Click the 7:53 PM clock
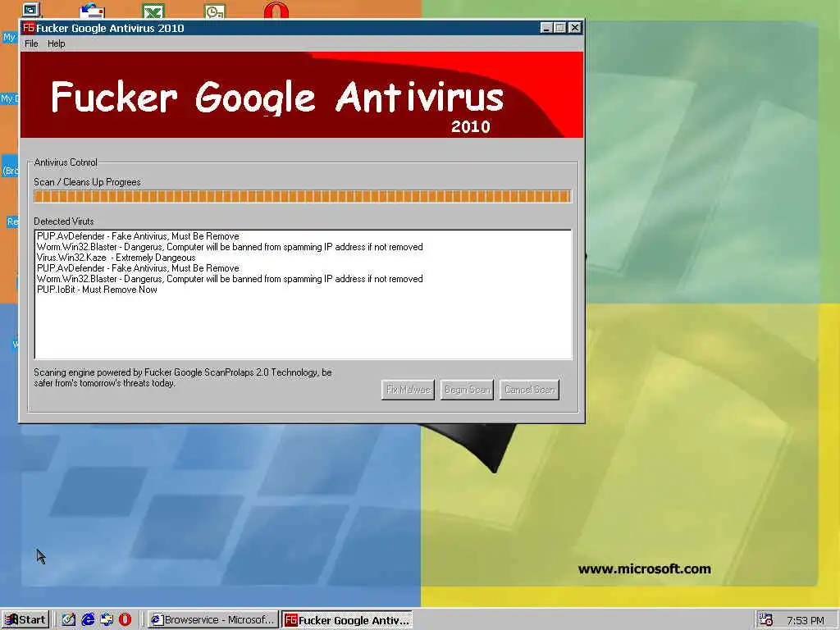The image size is (840, 630). pyautogui.click(x=806, y=620)
